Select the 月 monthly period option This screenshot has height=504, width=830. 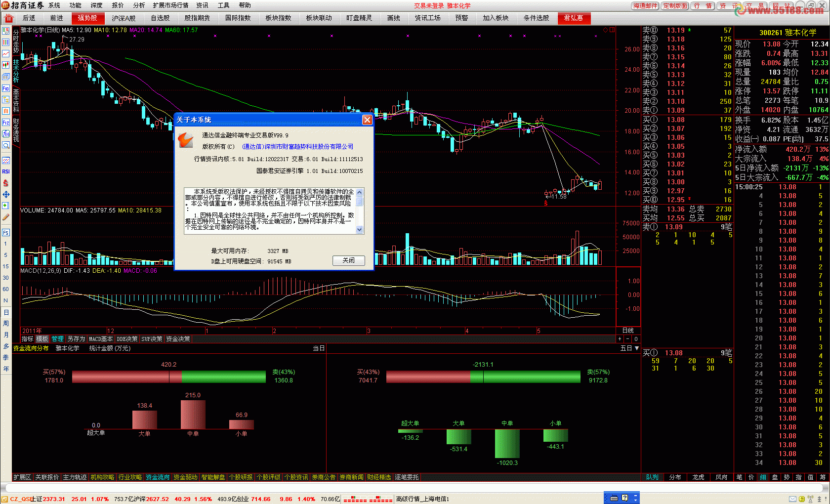pyautogui.click(x=6, y=335)
